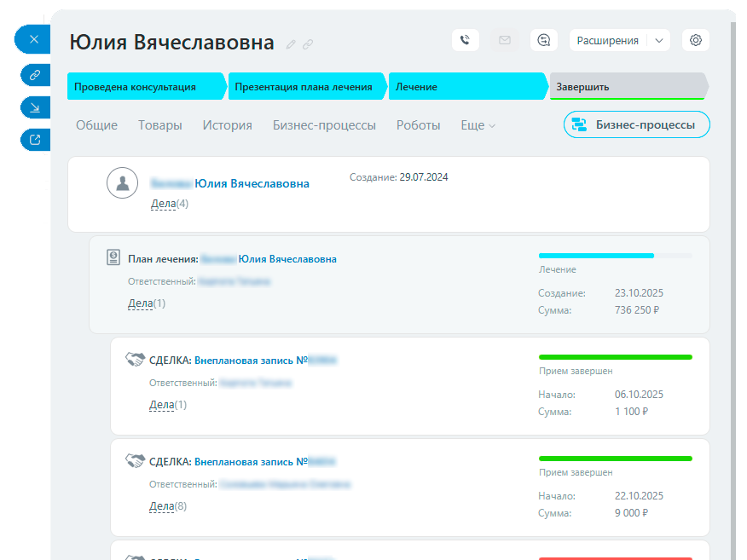Expand the Еще tab menu
The height and width of the screenshot is (560, 747).
pos(478,125)
